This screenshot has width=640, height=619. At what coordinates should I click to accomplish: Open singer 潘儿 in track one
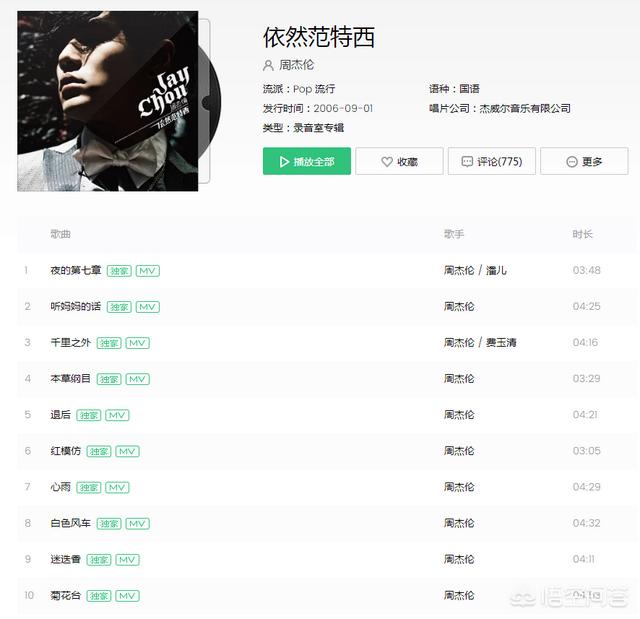pos(496,270)
